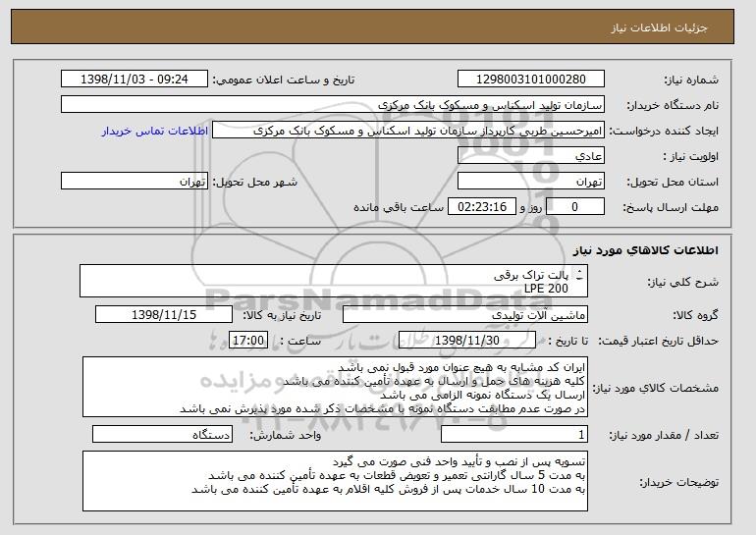Image resolution: width=756 pixels, height=535 pixels.
Task: Click the line ارسال یک دستگاه نمونه الزامی می باشد
Action: (483, 396)
